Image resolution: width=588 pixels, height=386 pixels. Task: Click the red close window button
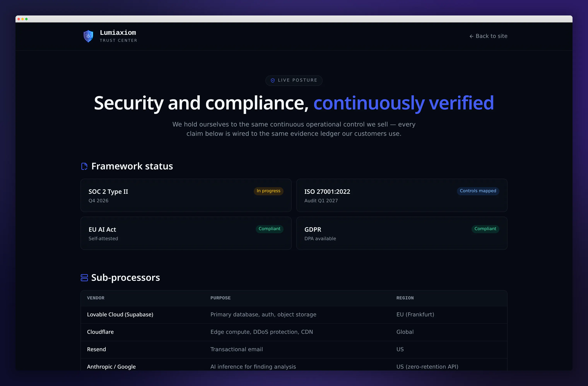point(19,19)
